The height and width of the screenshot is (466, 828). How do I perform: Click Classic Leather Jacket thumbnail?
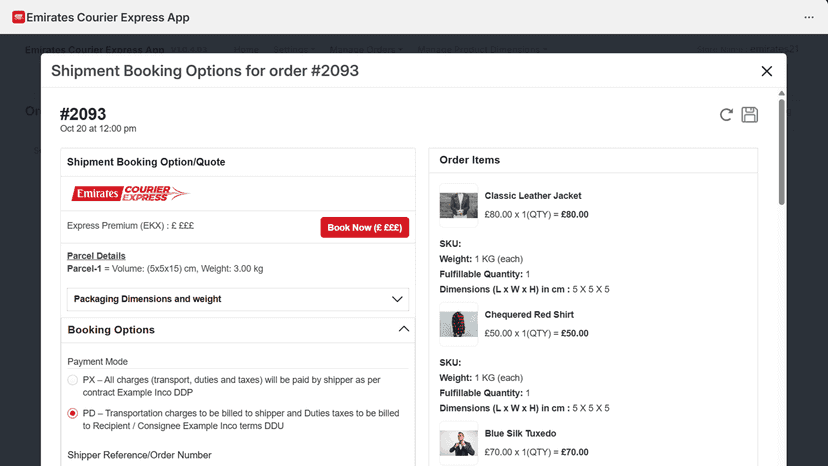[458, 205]
